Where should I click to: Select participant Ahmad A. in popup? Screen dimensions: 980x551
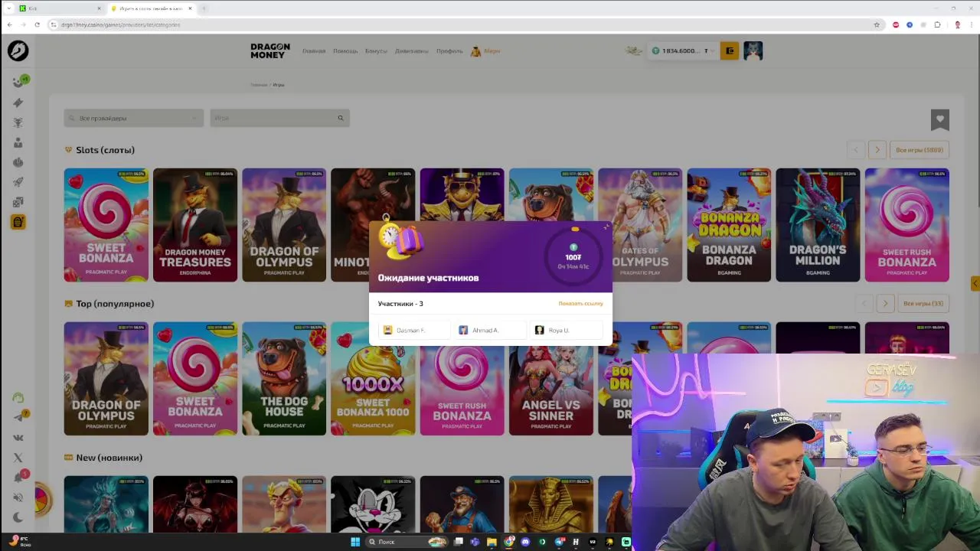point(490,330)
